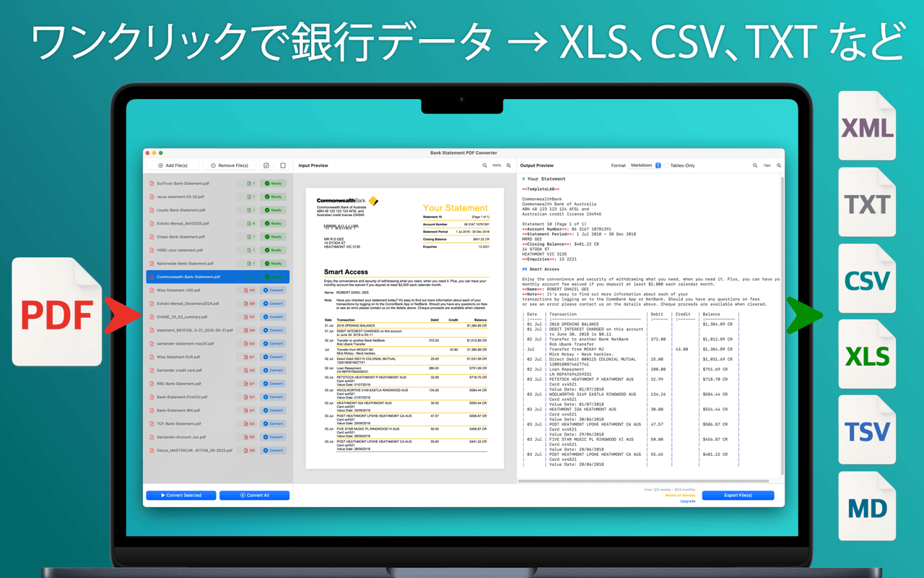Zoom in the Input Preview
Viewport: 924px width, 578px height.
point(509,165)
